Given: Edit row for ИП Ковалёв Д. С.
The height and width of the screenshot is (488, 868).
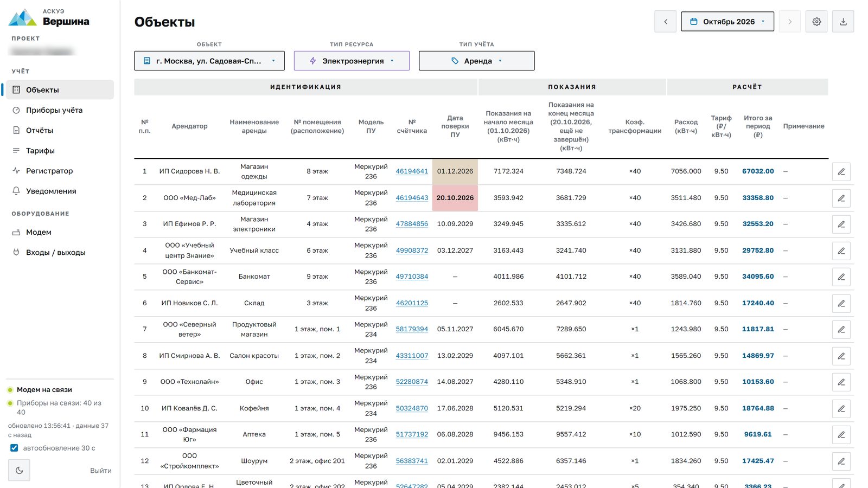Looking at the screenshot, I should [841, 408].
